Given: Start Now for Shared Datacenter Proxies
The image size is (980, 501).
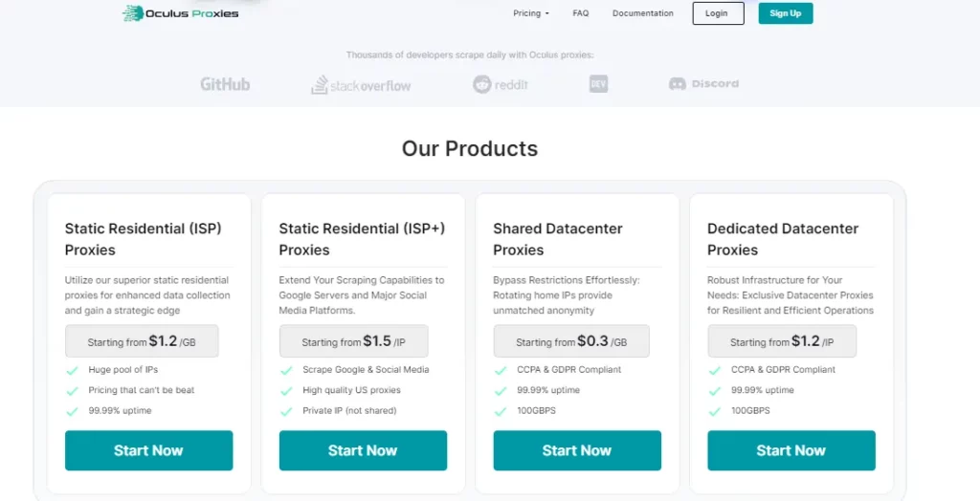Looking at the screenshot, I should (x=577, y=450).
